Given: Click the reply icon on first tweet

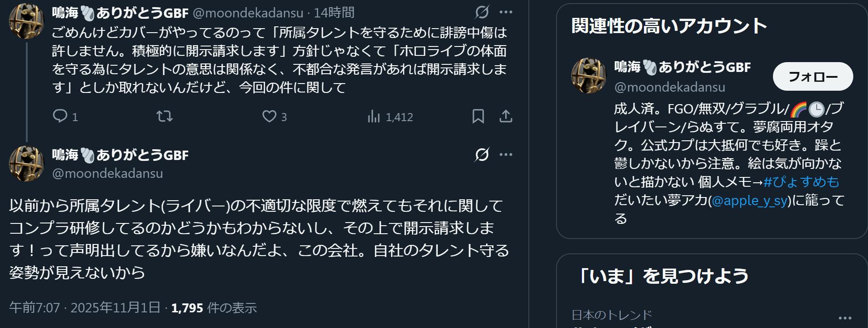Looking at the screenshot, I should (60, 116).
